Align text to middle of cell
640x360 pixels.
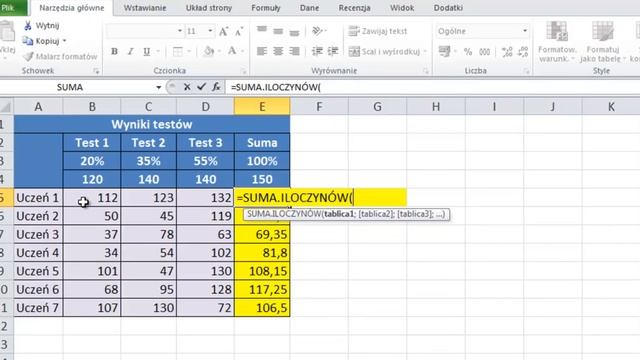(x=278, y=31)
